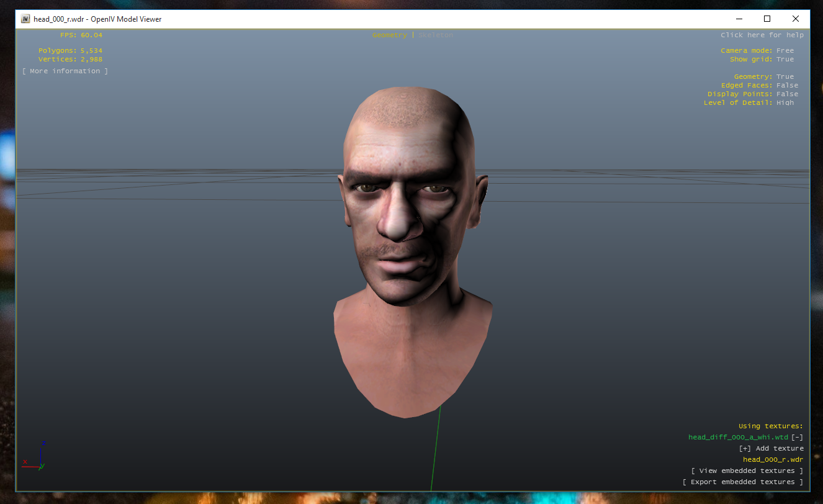Click the Vertices: 2,988 statistic
Screen dimensions: 823x504
70,60
